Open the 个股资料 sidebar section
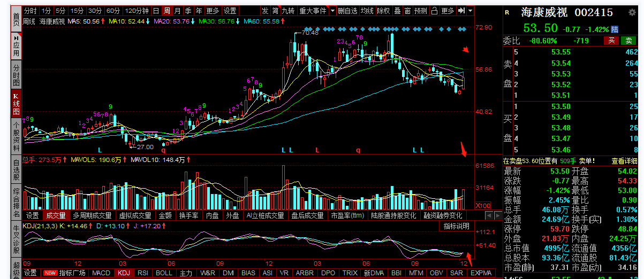 pyautogui.click(x=17, y=137)
